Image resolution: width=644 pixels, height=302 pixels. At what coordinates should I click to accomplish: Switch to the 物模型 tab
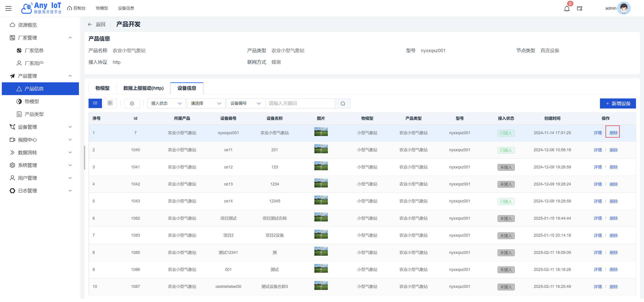tap(102, 88)
